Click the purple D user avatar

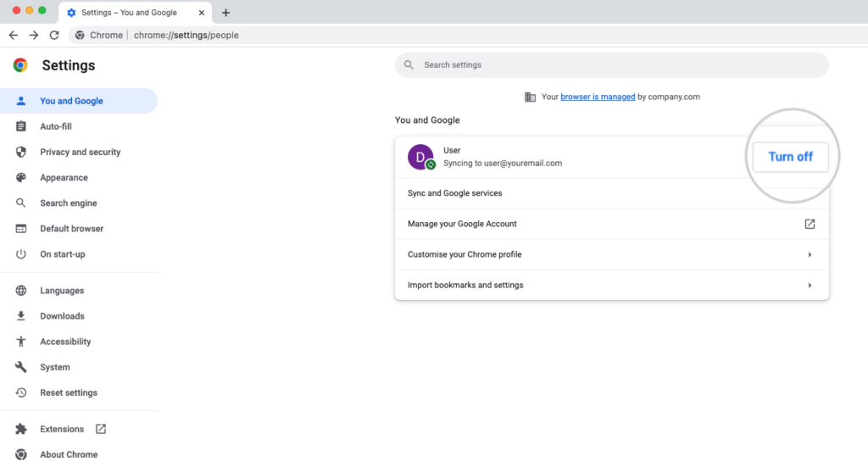tap(420, 157)
